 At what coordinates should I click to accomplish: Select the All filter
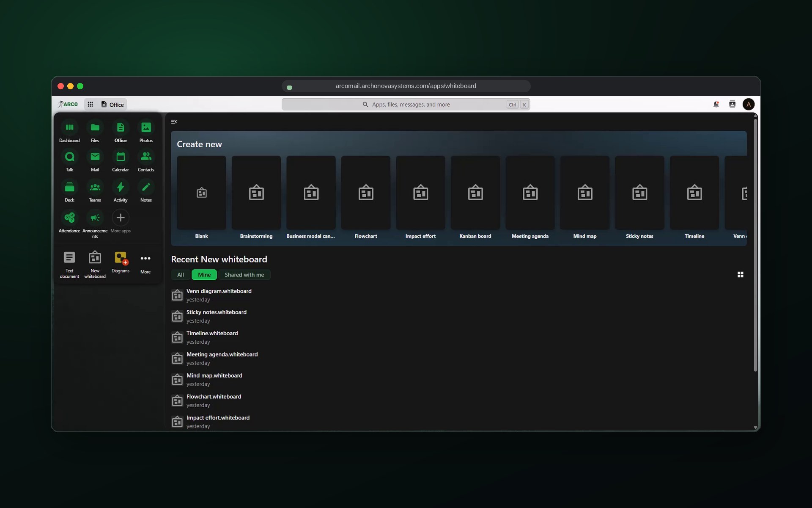(x=181, y=275)
